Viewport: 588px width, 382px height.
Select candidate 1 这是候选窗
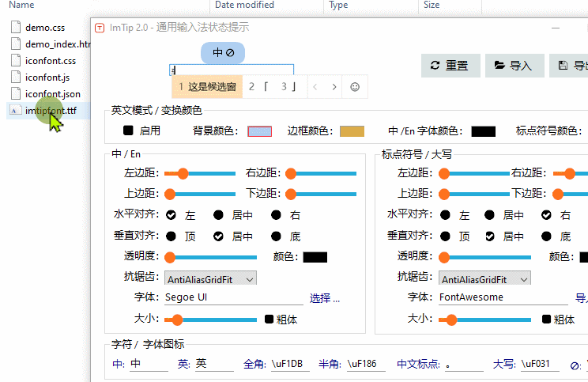pos(207,87)
